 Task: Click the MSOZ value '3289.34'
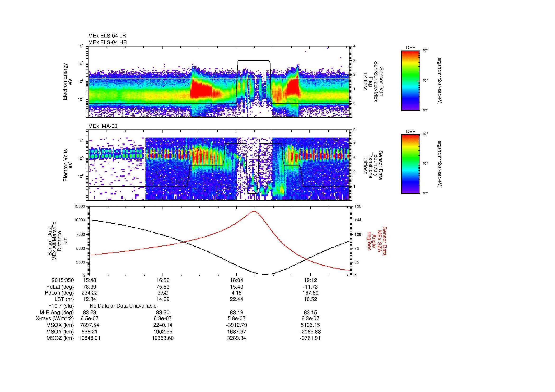[236, 338]
